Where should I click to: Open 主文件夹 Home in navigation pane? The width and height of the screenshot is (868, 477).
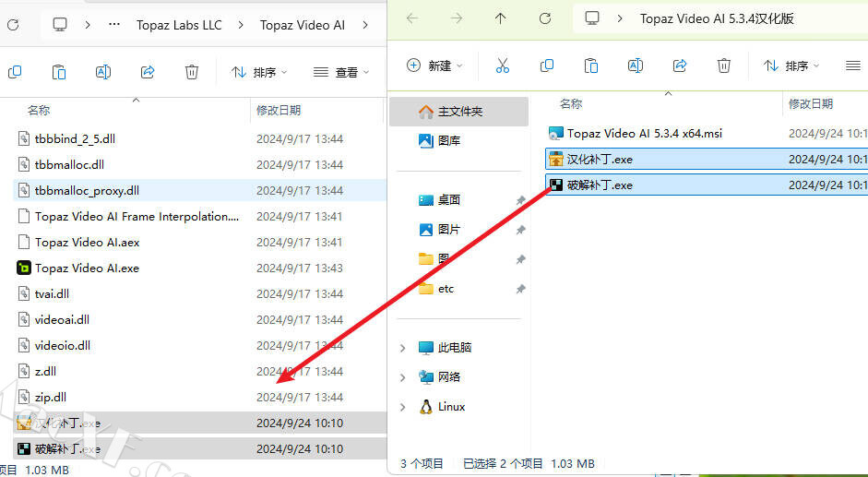pos(459,112)
